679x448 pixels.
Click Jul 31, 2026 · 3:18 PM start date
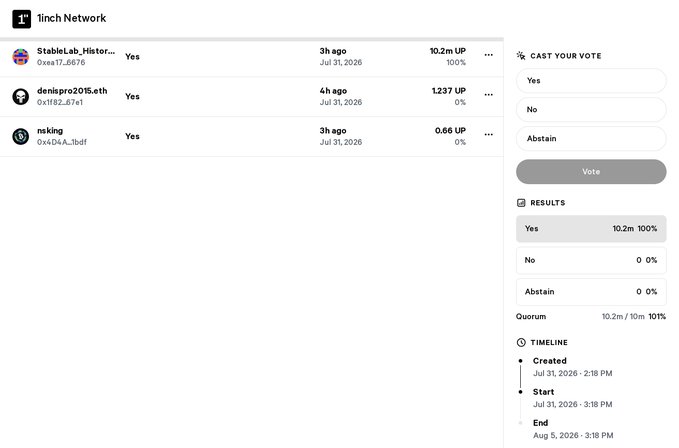[x=572, y=404]
